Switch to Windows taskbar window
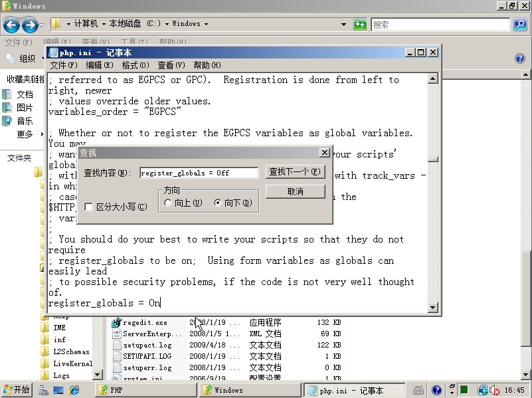This screenshot has height=398, width=532. pos(250,390)
